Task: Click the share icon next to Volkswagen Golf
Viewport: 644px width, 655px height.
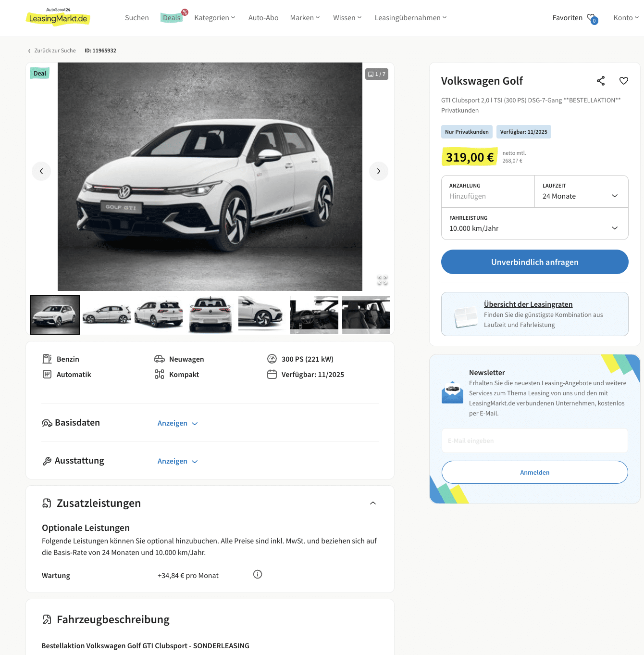Action: (601, 81)
